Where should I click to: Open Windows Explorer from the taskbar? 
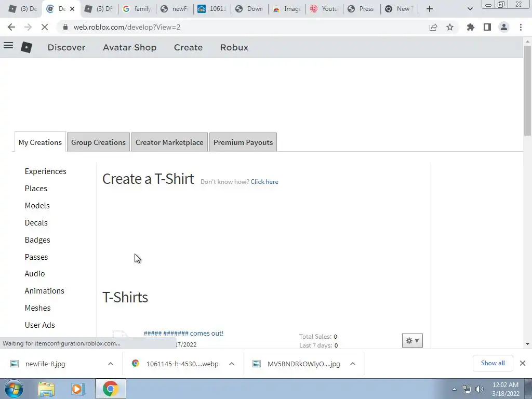(x=46, y=389)
